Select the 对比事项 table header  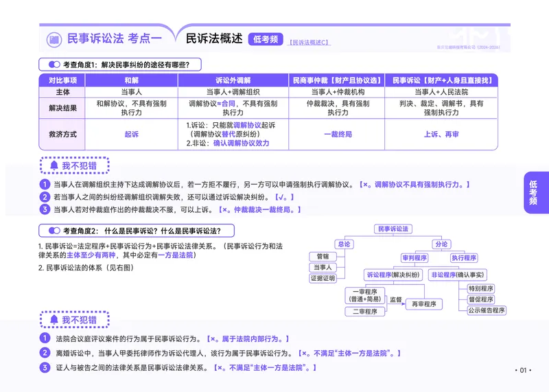point(62,80)
